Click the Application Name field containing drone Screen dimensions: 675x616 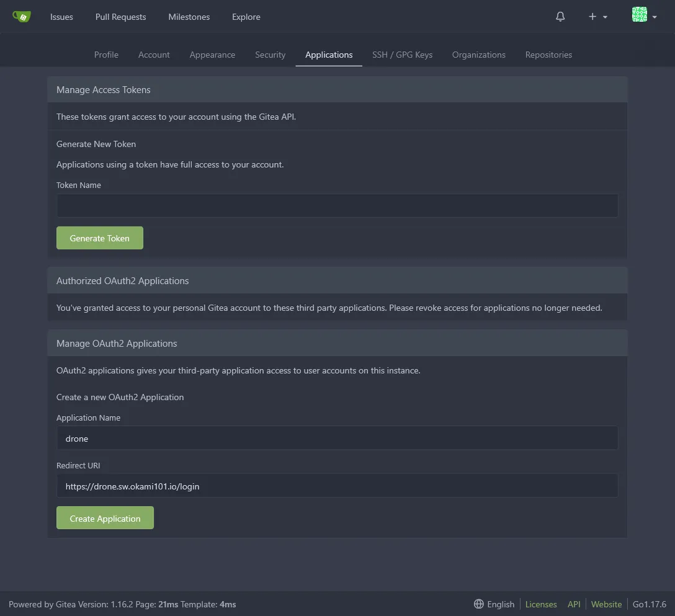(x=337, y=438)
